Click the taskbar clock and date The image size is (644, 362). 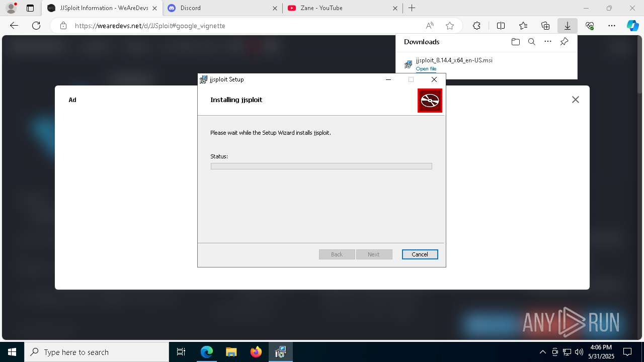tap(602, 352)
